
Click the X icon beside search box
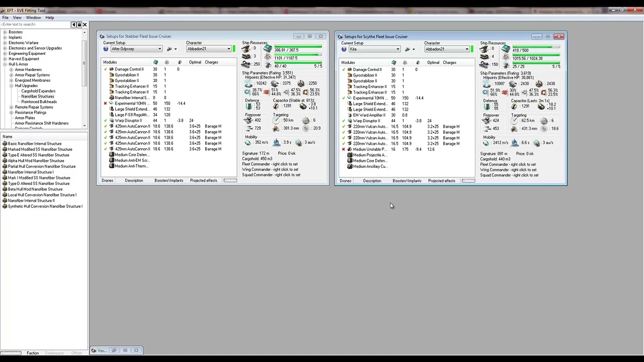pos(85,24)
